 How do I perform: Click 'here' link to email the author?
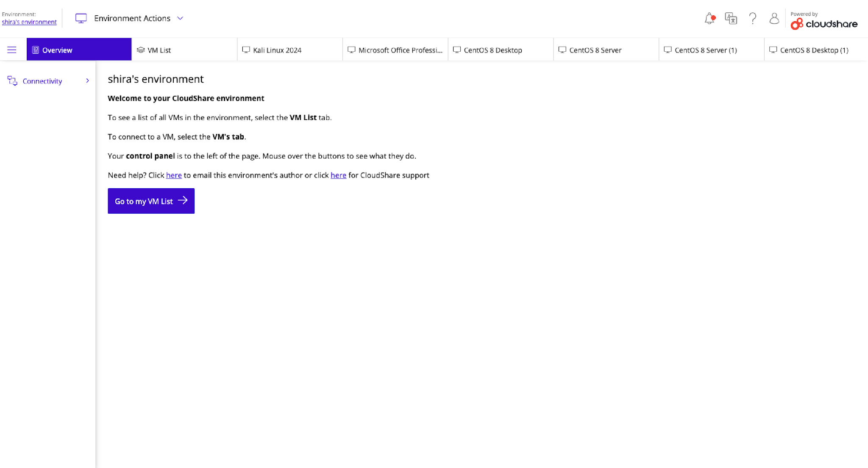[x=174, y=175]
